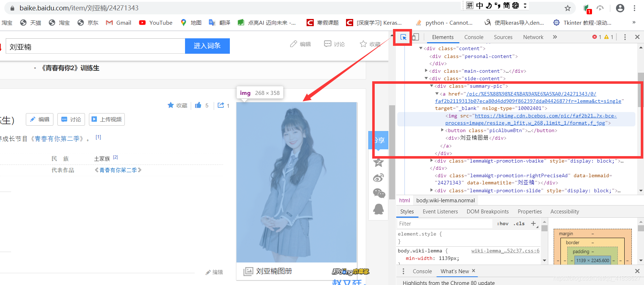Click the thumbs-up like icon
Image resolution: width=644 pixels, height=285 pixels.
pos(198,105)
